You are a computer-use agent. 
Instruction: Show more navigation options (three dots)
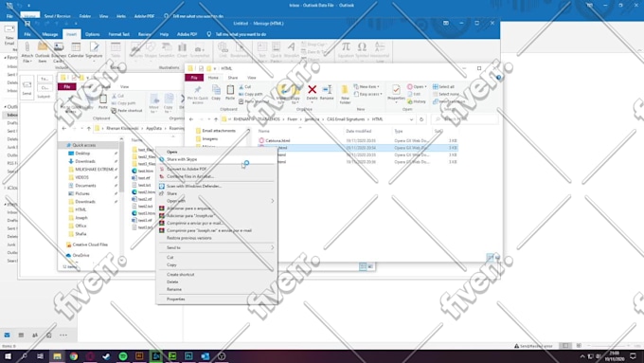(63, 336)
